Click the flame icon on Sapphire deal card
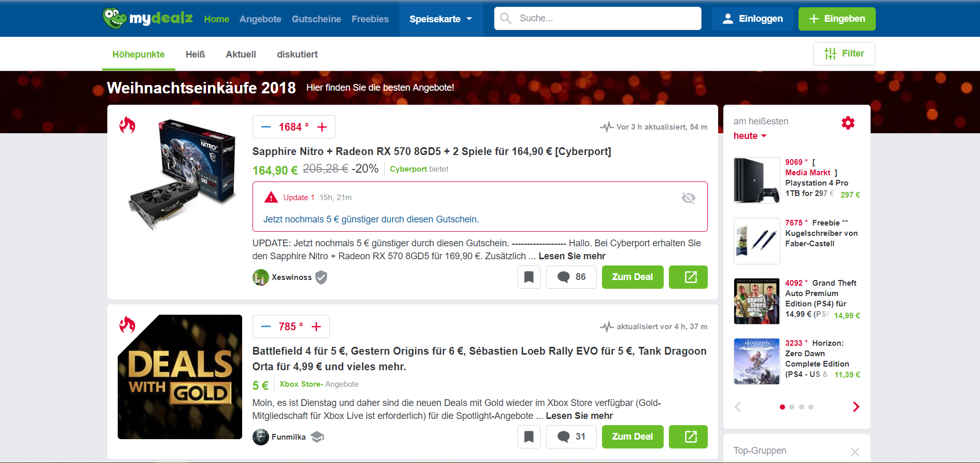Screen dimensions: 980x463 (127, 125)
